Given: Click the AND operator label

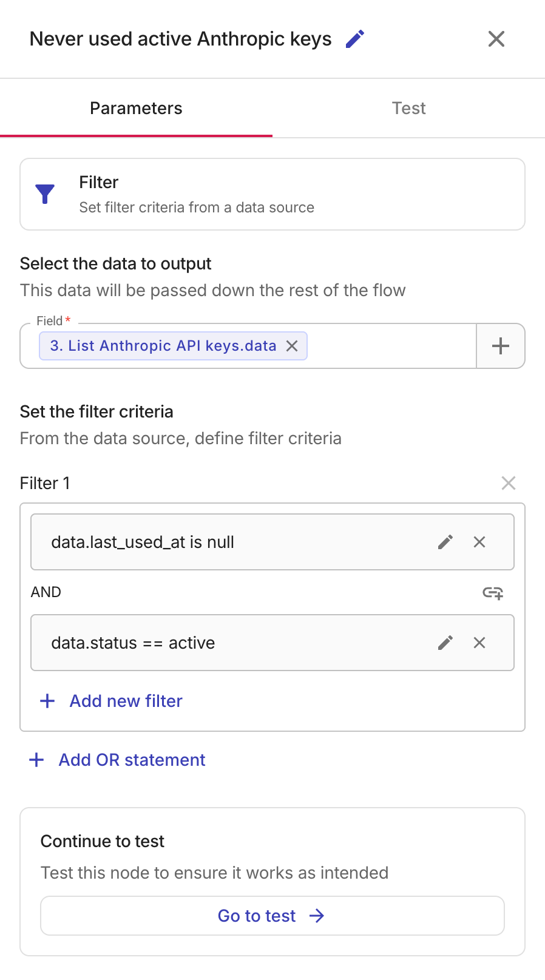Looking at the screenshot, I should [x=46, y=592].
